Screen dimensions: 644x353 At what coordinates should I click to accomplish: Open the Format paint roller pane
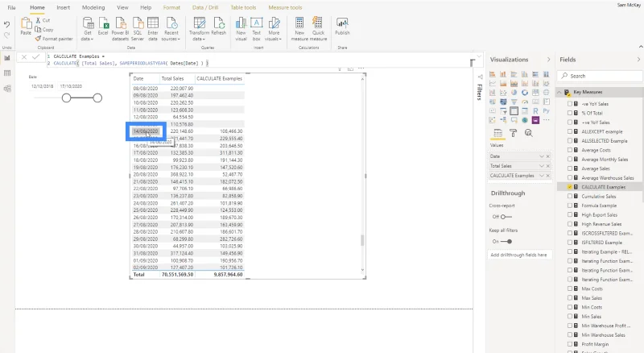tap(513, 133)
